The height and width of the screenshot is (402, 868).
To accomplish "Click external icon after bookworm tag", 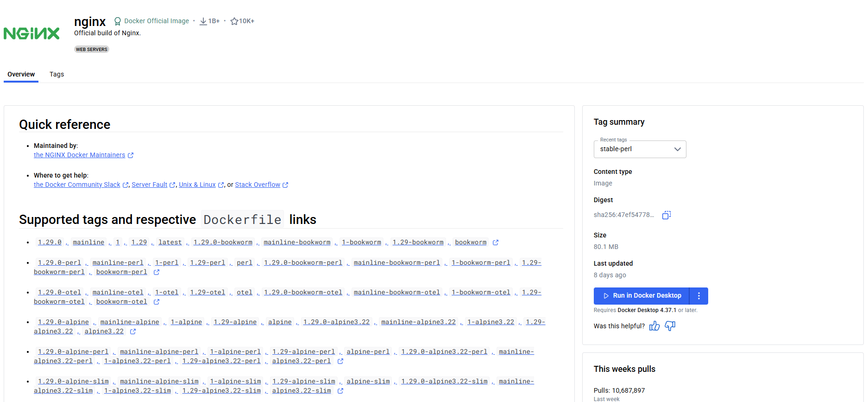I will [496, 242].
